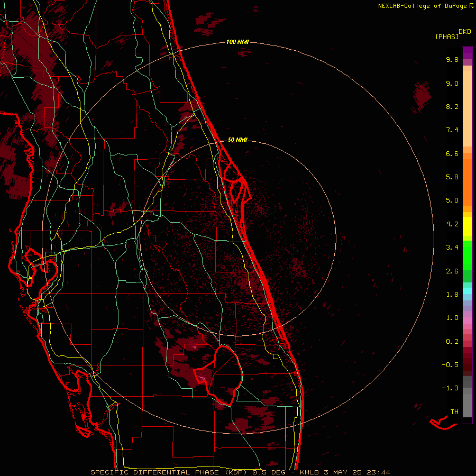Click the 9.8 scale value

(452, 59)
